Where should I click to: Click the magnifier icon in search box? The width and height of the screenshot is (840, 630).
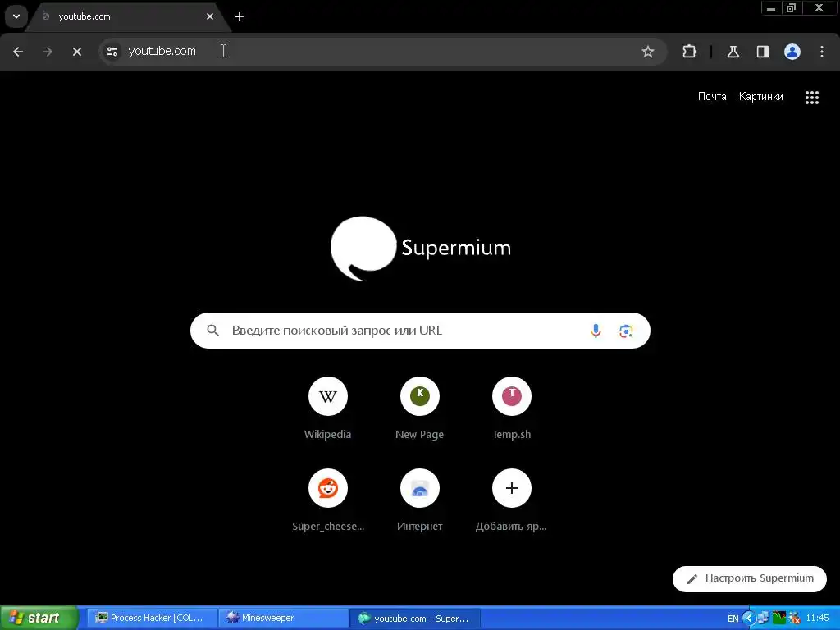(212, 331)
